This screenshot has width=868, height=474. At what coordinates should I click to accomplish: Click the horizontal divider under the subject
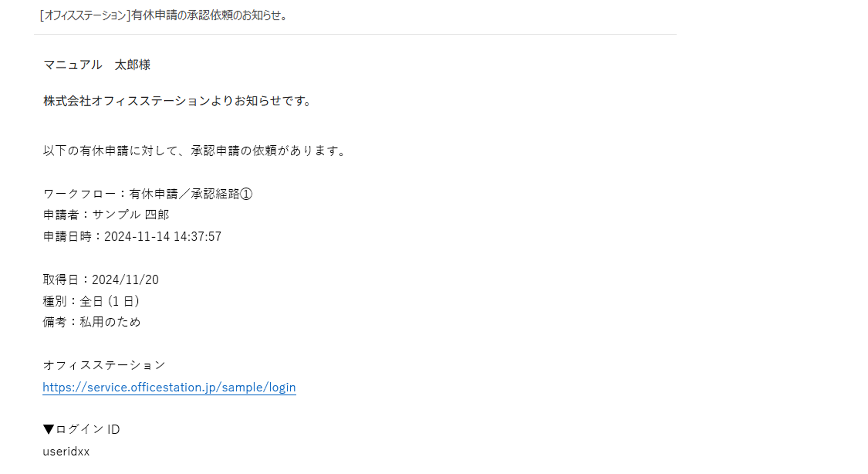pyautogui.click(x=355, y=34)
